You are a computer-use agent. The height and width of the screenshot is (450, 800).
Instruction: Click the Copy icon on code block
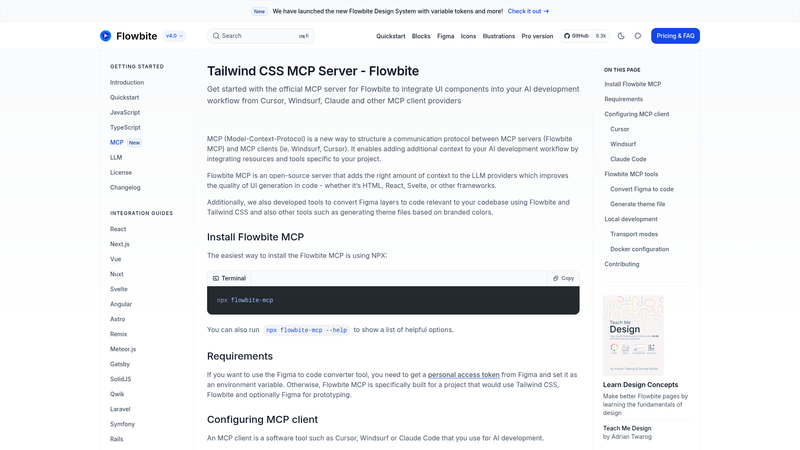(556, 278)
